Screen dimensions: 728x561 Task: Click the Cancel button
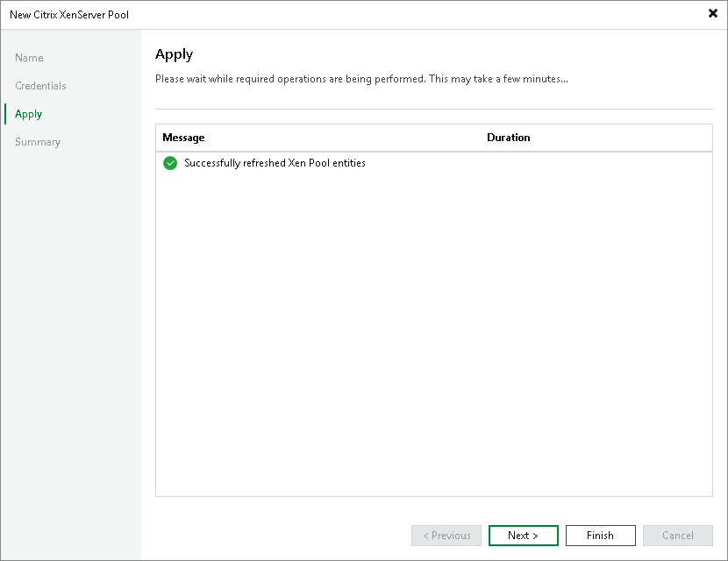click(x=678, y=536)
